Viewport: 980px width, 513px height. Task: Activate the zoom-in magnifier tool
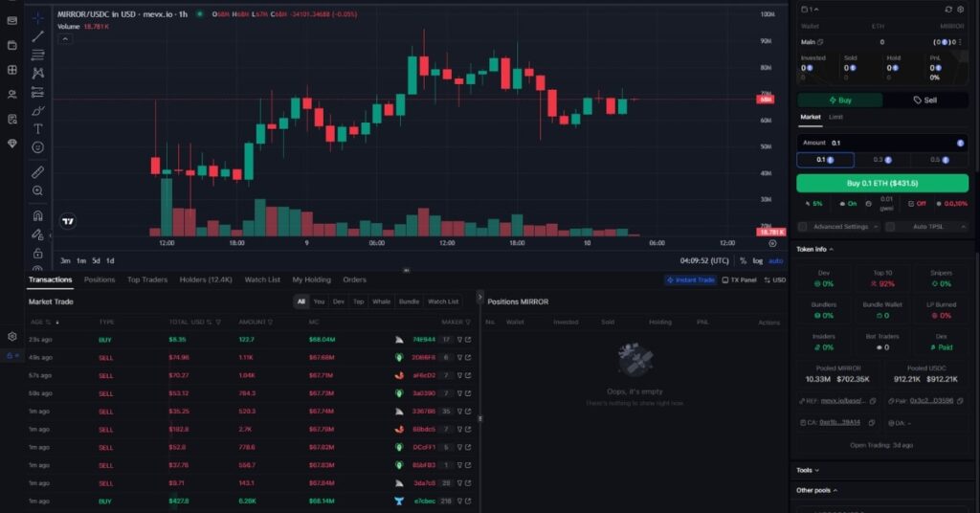pos(38,190)
